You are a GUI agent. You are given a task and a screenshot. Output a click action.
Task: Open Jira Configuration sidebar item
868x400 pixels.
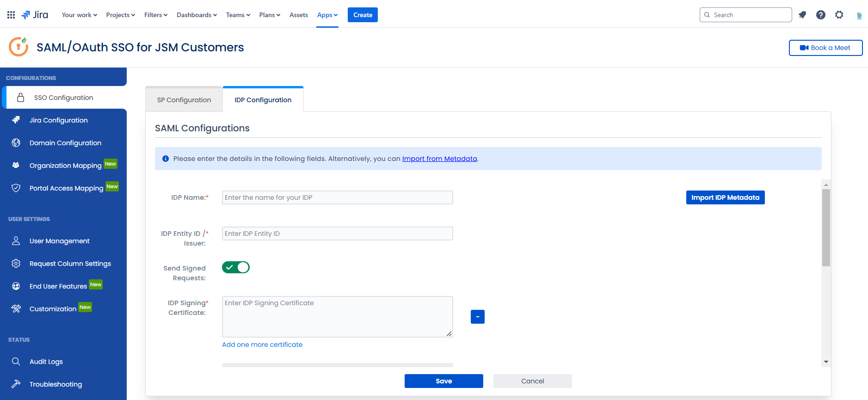pyautogui.click(x=63, y=120)
